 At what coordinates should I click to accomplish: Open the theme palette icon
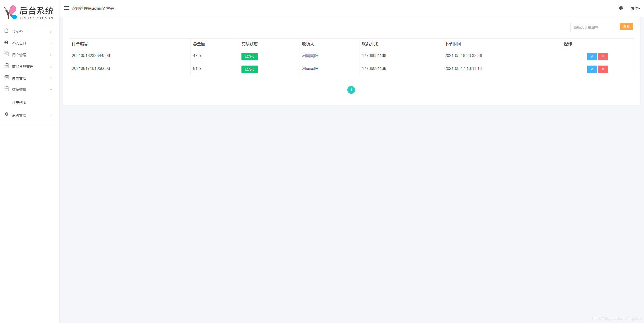point(621,8)
